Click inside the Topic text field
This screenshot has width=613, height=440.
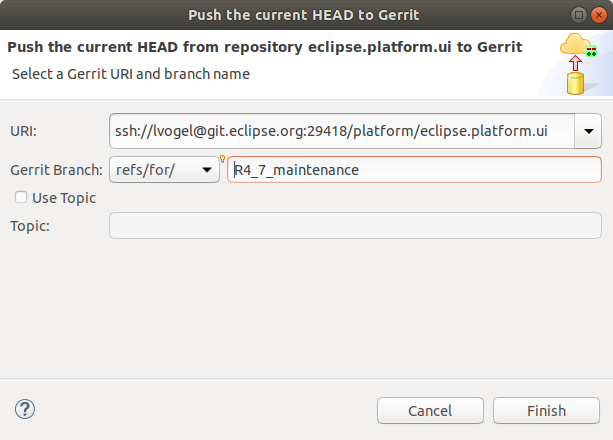[355, 226]
